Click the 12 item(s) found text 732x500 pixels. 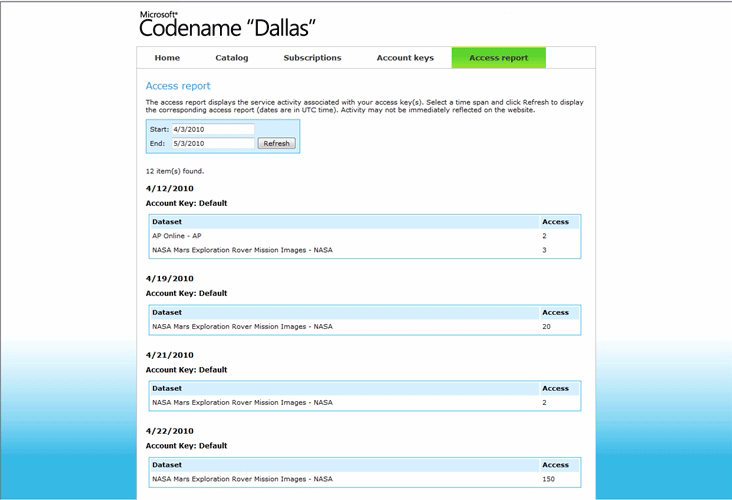coord(175,171)
